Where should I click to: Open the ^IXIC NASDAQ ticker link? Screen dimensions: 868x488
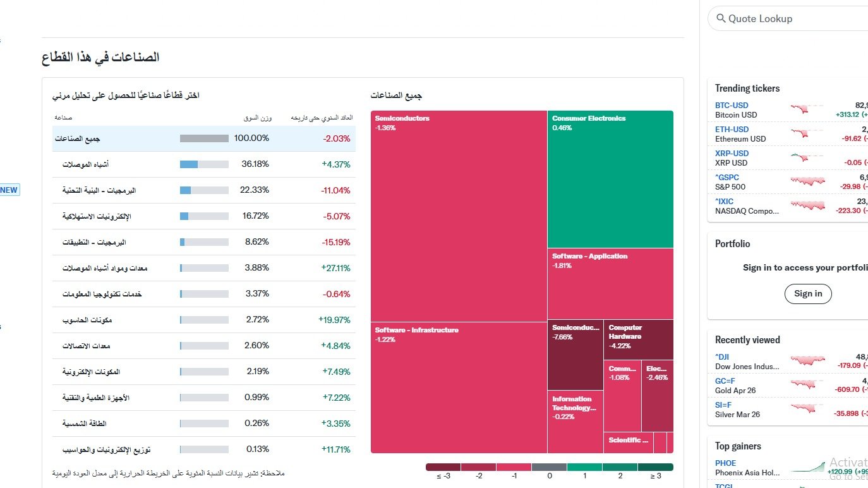tap(725, 202)
